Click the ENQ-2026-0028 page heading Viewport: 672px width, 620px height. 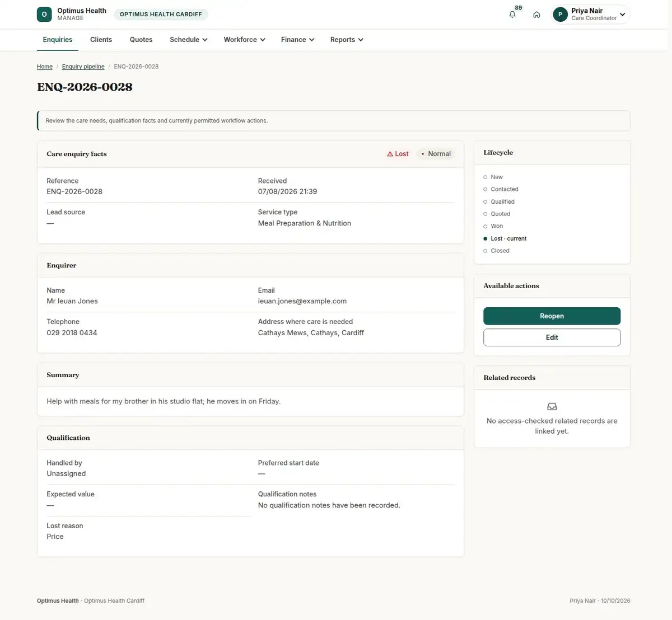click(x=85, y=87)
